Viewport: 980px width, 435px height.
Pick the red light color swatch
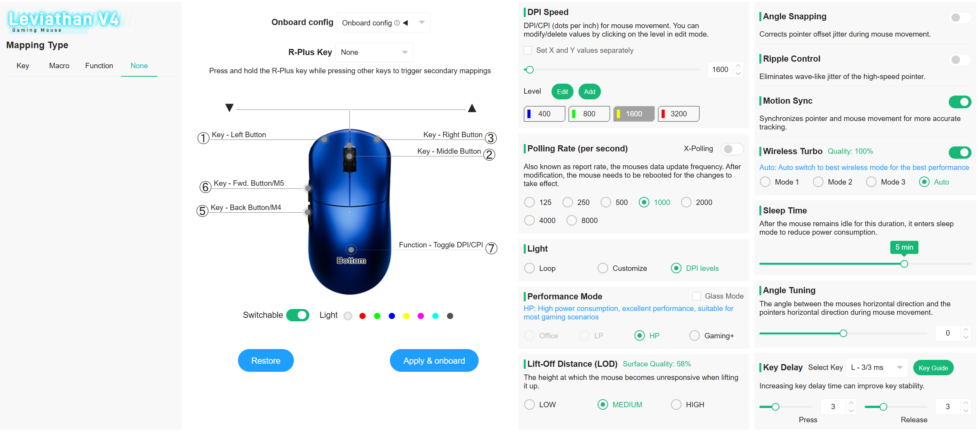coord(363,316)
